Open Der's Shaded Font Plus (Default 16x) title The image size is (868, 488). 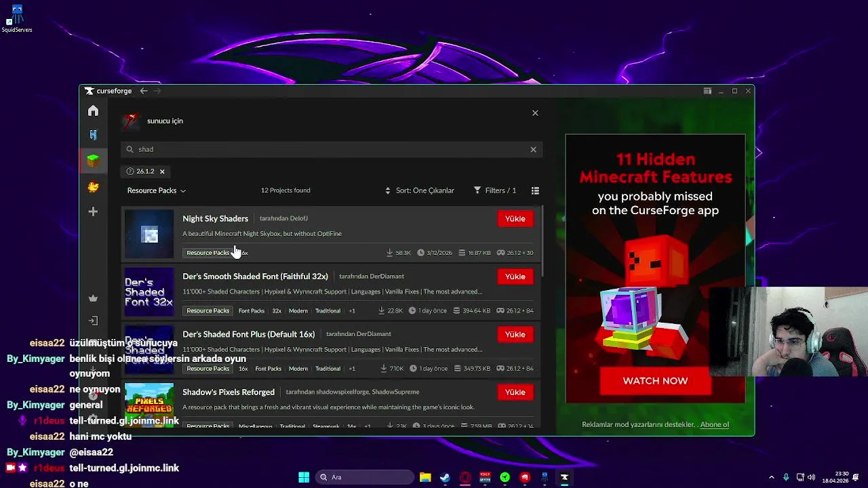pyautogui.click(x=248, y=334)
